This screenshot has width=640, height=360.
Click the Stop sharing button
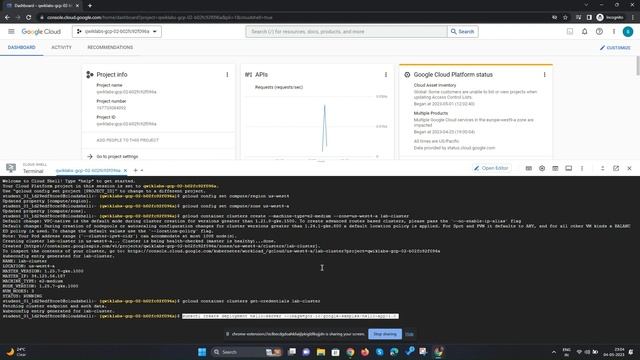point(385,334)
